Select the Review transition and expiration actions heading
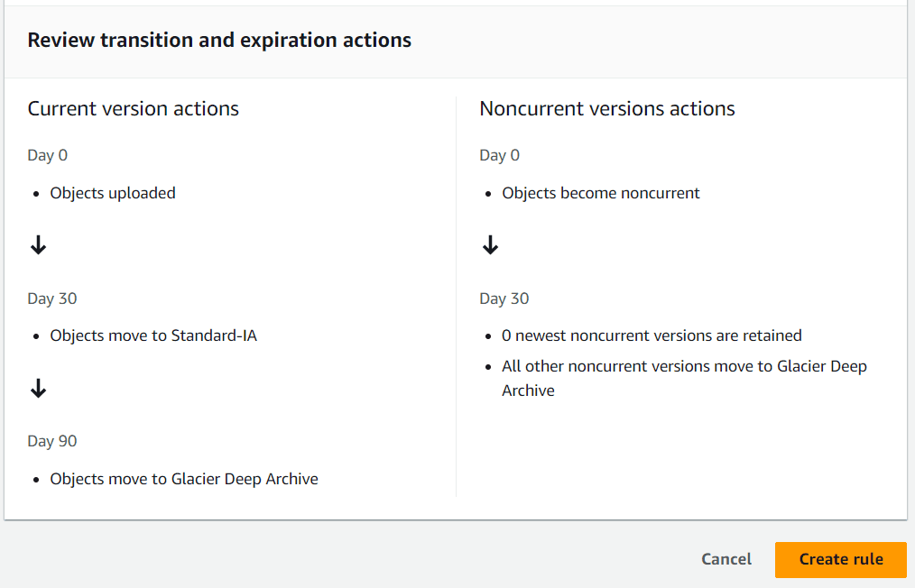The image size is (915, 588). pos(219,41)
